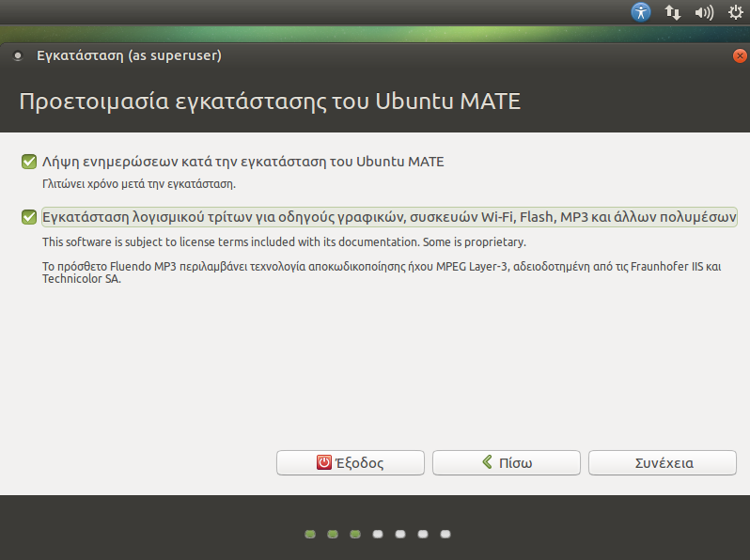Click the last white progress dot
750x560 pixels.
[x=445, y=534]
